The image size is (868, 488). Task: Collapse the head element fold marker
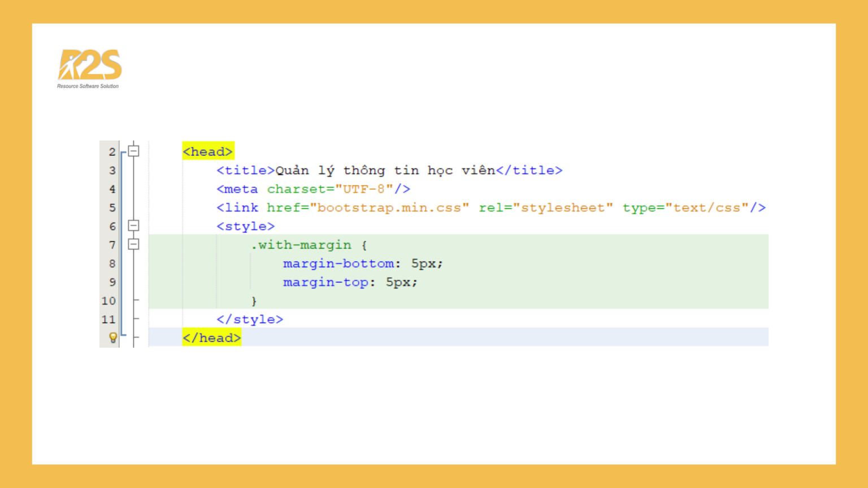(x=133, y=151)
